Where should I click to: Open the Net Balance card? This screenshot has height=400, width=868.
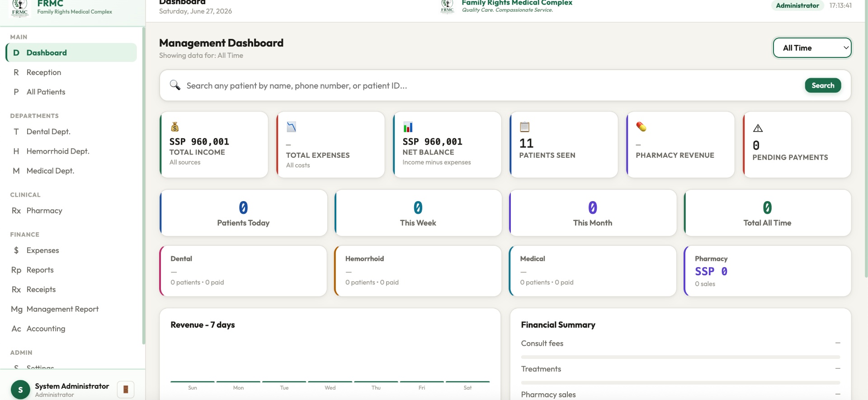pyautogui.click(x=447, y=145)
